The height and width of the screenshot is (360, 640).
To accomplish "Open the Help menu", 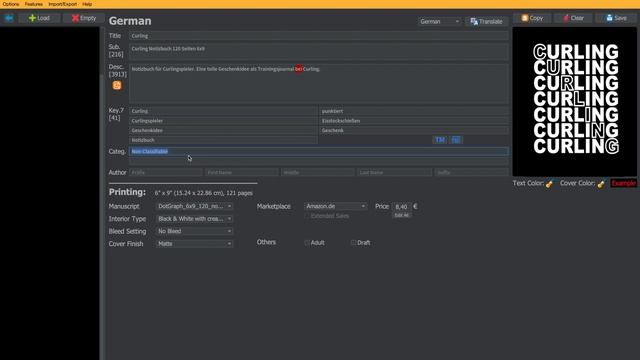I will (x=87, y=4).
